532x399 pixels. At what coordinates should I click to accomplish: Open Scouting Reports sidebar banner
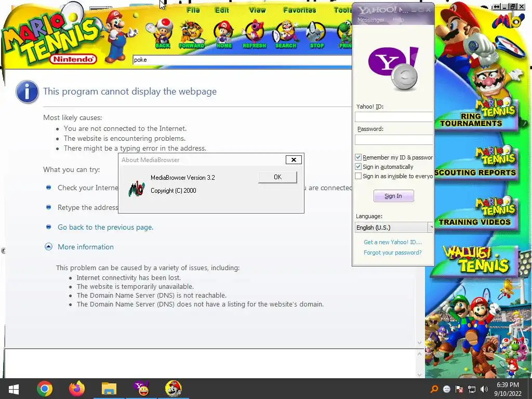(x=476, y=163)
